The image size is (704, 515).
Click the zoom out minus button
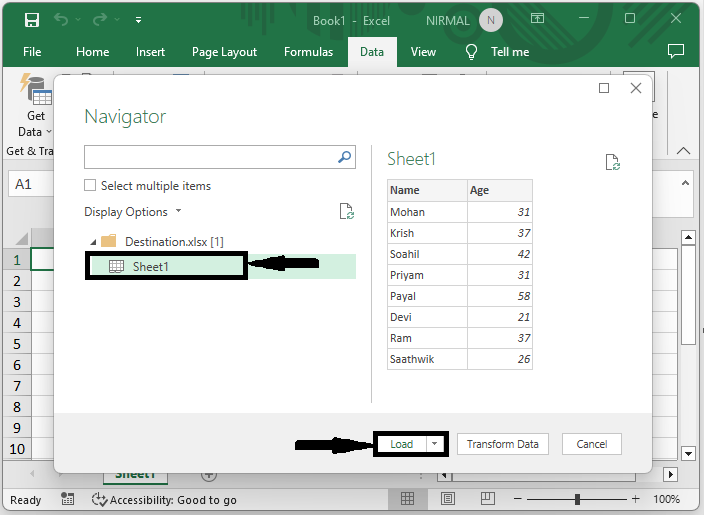coord(518,499)
